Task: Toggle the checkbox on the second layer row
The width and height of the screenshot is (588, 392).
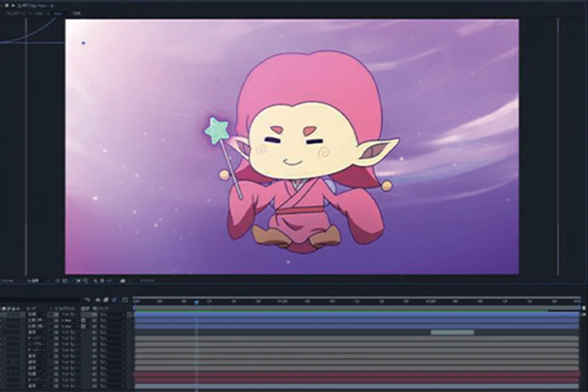Action: [x=83, y=320]
